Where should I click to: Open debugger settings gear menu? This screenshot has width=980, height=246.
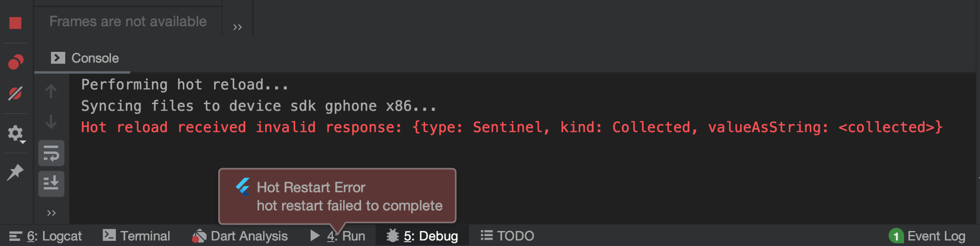pyautogui.click(x=16, y=134)
